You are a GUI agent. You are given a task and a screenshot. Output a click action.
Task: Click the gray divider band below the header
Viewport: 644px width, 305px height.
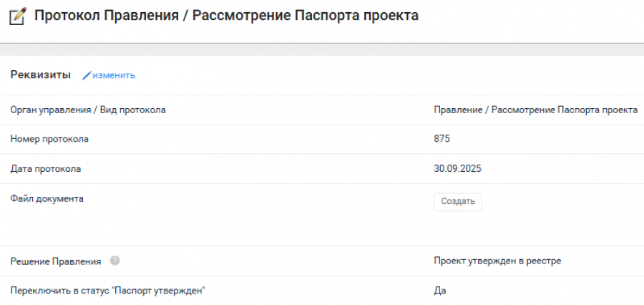pos(322,49)
